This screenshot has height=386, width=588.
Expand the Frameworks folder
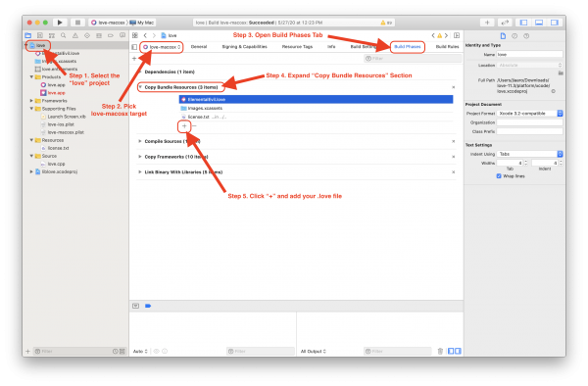pyautogui.click(x=31, y=101)
